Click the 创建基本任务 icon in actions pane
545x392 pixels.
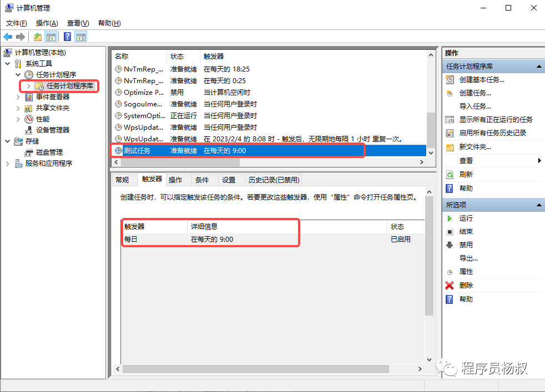[x=450, y=80]
